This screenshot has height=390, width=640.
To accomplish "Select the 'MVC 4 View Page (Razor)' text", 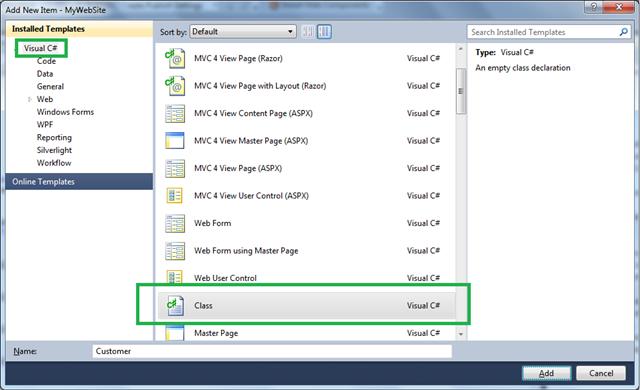I will coord(238,58).
